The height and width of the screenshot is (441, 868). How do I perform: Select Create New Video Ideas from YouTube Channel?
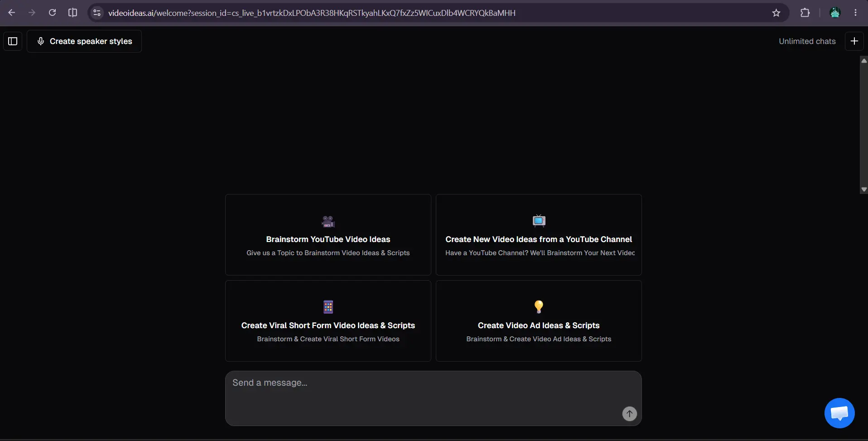point(539,235)
